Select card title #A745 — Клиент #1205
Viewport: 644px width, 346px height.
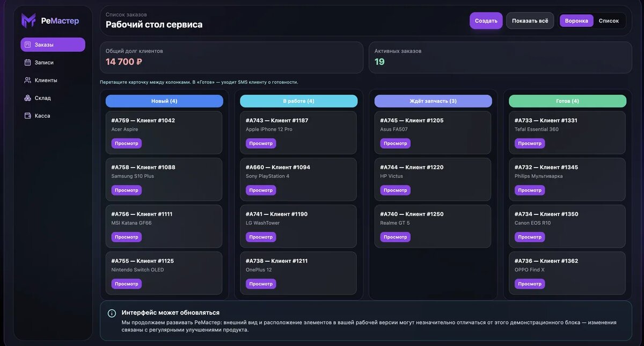point(412,120)
